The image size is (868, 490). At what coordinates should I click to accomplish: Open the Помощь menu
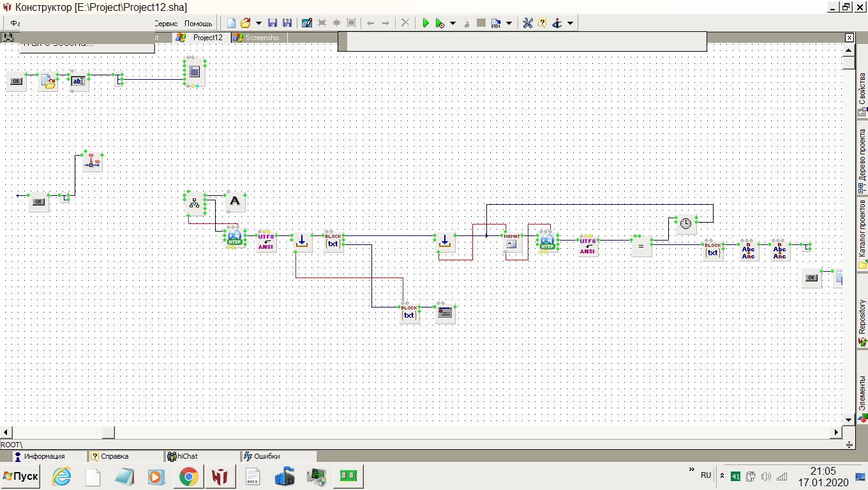198,24
